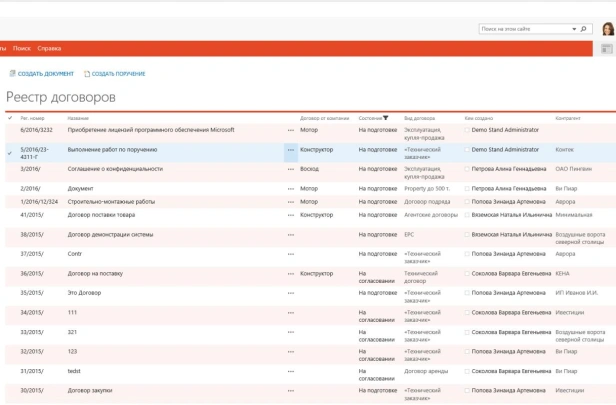Expand the search scope dropdown arrow

point(574,29)
